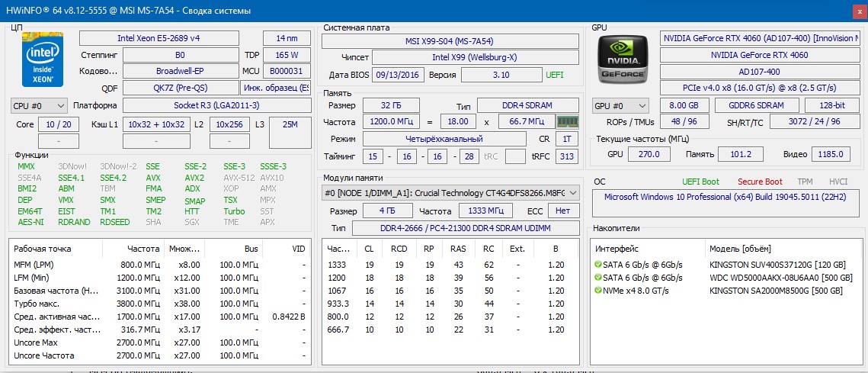
Task: Click the red Secure Boot label
Action: click(x=759, y=182)
